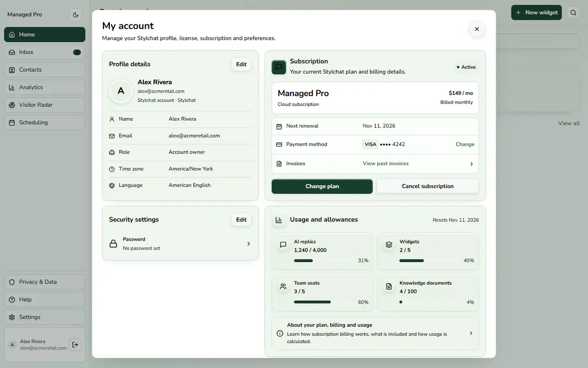588x368 pixels.
Task: Click the Change plan button
Action: pyautogui.click(x=322, y=186)
